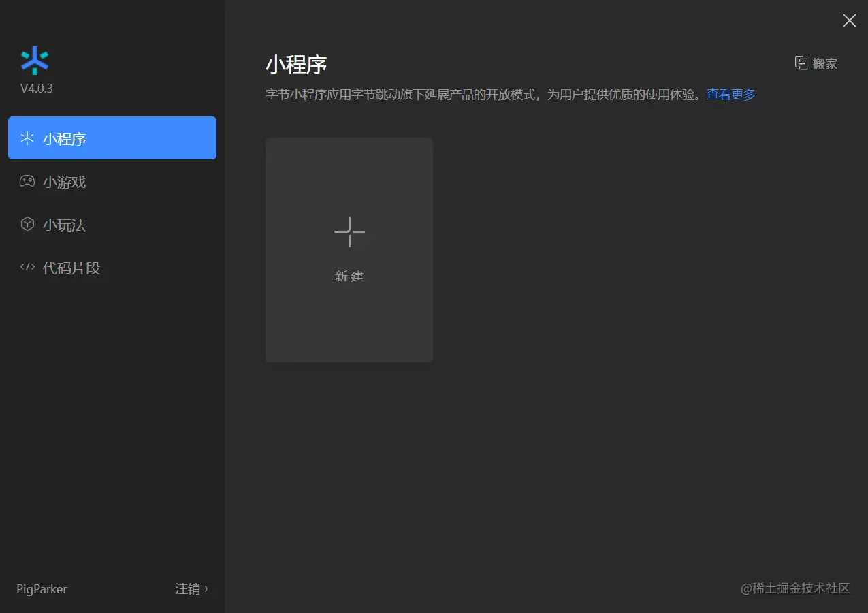Screen dimensions: 868x613
Task: Log out via the 注销 button
Action: [x=188, y=588]
